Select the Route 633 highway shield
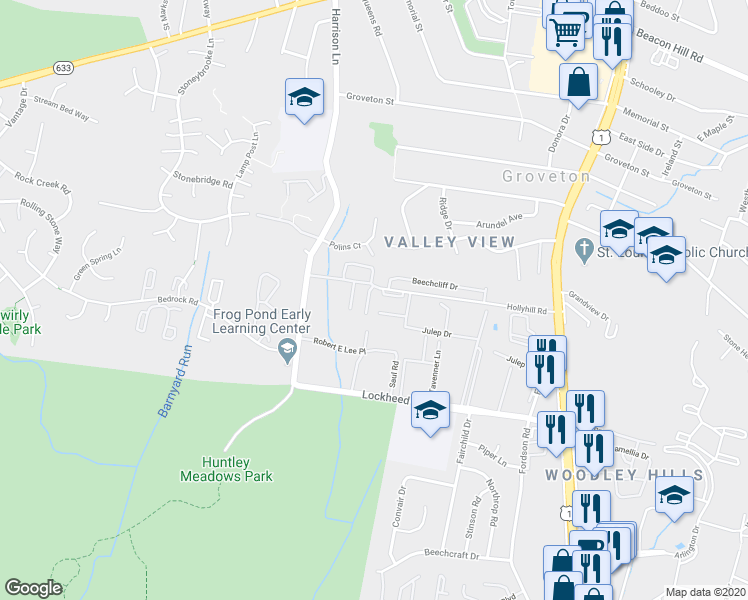748x600 pixels. coord(63,68)
